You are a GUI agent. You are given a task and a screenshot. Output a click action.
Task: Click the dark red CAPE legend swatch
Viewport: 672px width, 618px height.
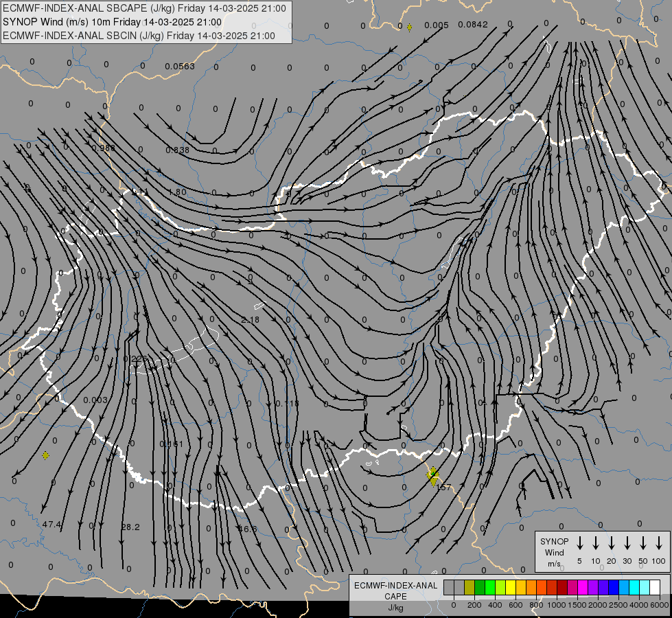pos(562,587)
